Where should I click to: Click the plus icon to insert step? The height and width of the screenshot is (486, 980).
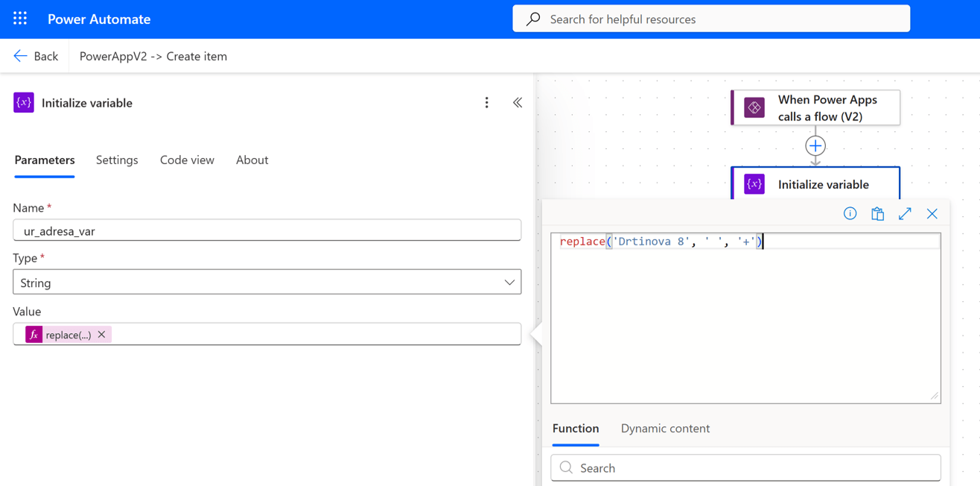pyautogui.click(x=815, y=146)
